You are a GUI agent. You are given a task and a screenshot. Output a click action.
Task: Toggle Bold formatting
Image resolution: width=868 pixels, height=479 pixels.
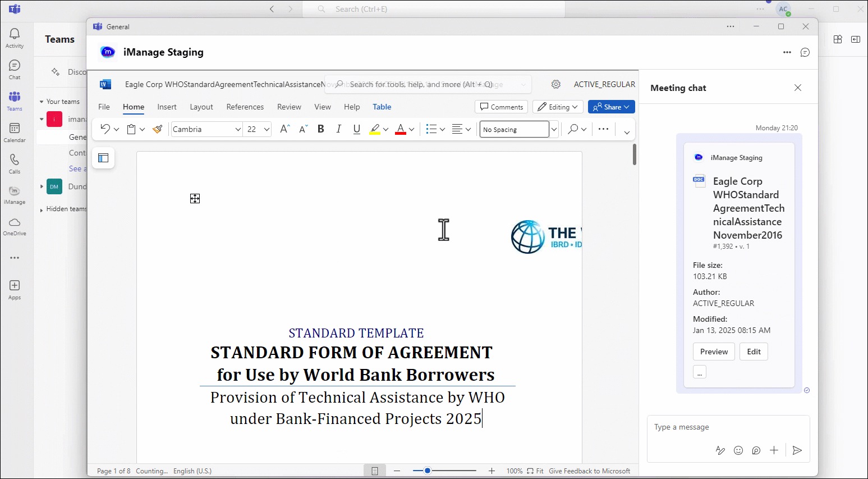tap(321, 129)
